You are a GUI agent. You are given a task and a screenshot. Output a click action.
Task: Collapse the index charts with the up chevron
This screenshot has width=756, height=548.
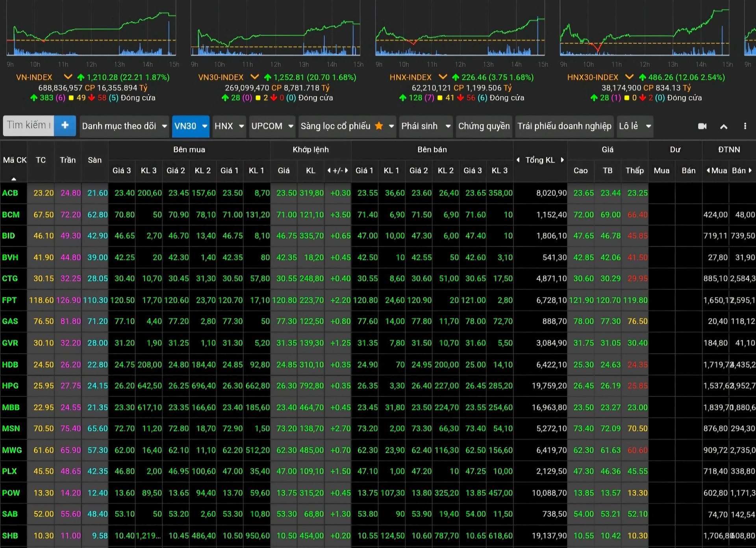(x=724, y=126)
